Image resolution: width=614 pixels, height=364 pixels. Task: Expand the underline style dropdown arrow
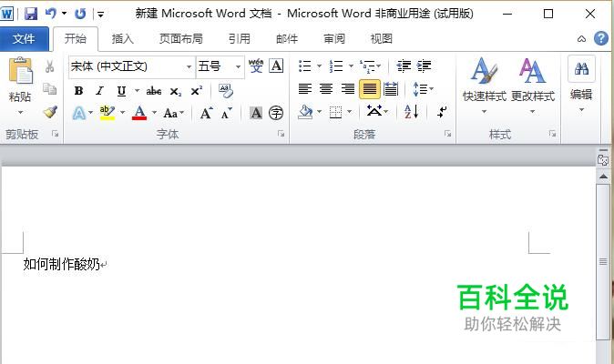pos(137,91)
